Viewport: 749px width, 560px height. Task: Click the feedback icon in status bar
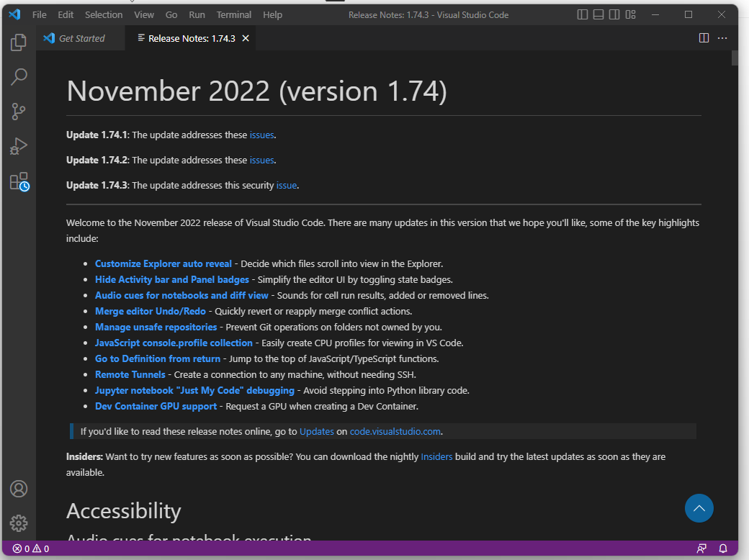coord(701,548)
